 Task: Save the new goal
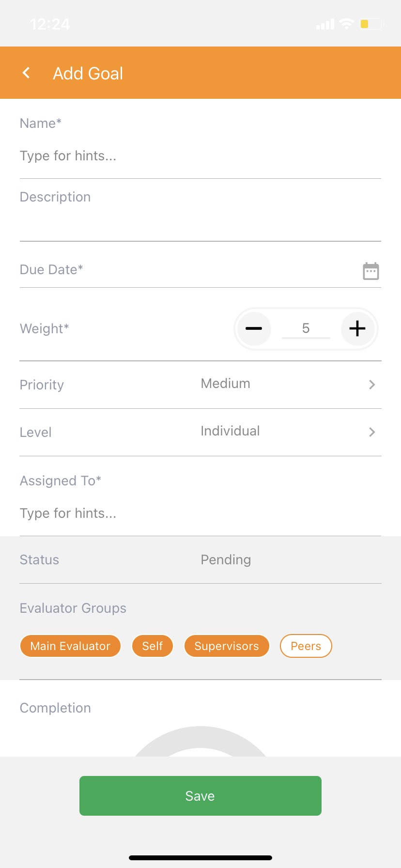[x=200, y=796]
